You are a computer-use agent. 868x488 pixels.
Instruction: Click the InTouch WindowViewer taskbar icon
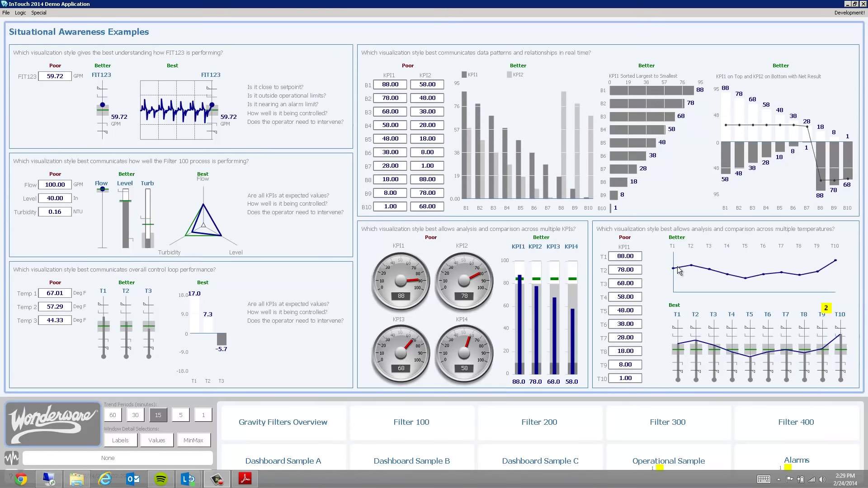point(217,479)
